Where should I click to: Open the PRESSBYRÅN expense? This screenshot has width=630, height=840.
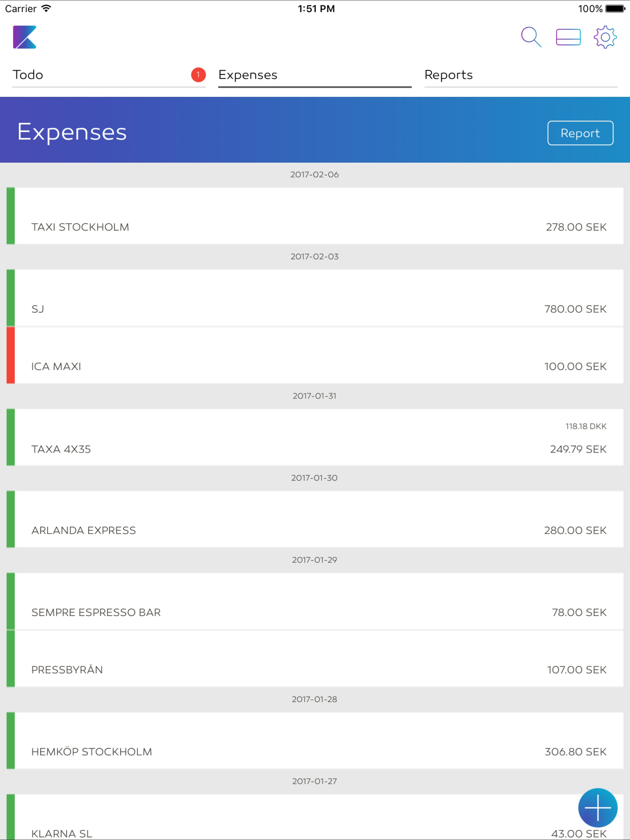pos(315,659)
